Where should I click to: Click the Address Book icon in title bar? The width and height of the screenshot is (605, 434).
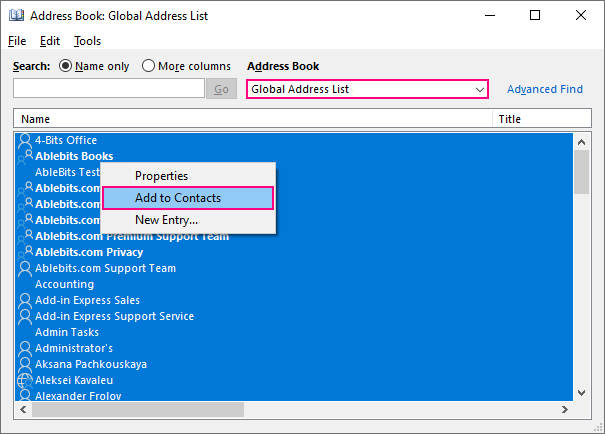click(17, 15)
